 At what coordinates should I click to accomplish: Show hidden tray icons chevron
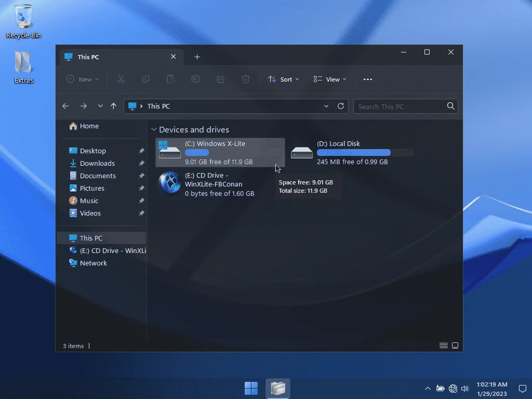[x=428, y=389]
